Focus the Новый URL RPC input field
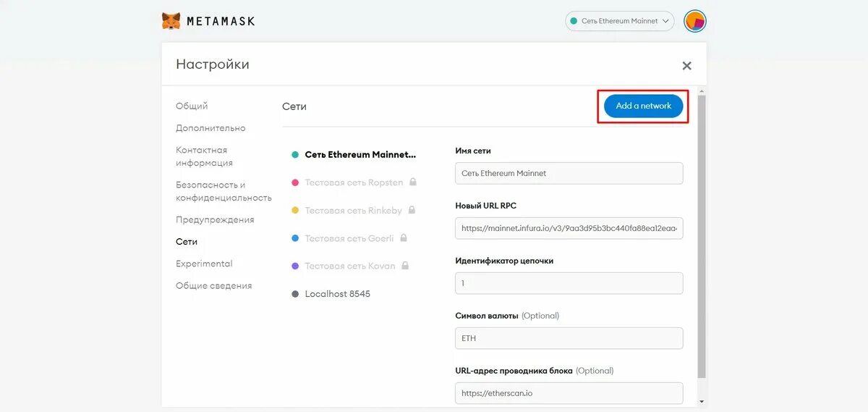 [569, 228]
